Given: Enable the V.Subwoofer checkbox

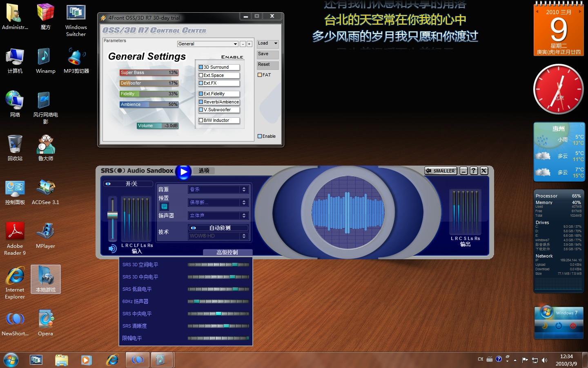Looking at the screenshot, I should pos(201,110).
